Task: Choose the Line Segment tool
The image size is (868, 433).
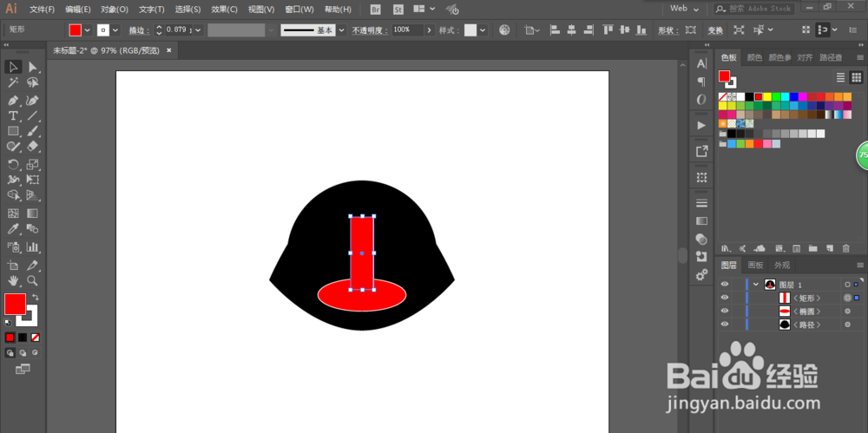Action: (33, 115)
